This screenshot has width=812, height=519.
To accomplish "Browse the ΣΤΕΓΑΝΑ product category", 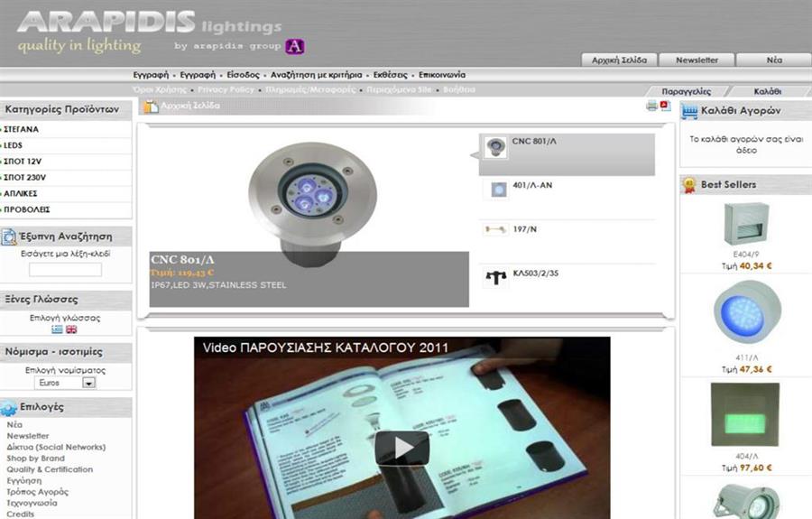I will point(22,129).
